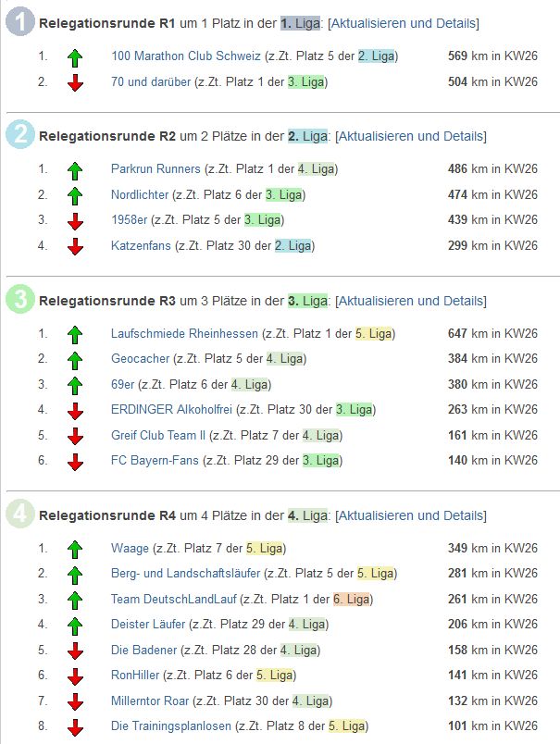
Task: Click green arrow beside Laufschmiede Rheinhessen
Action: click(76, 334)
